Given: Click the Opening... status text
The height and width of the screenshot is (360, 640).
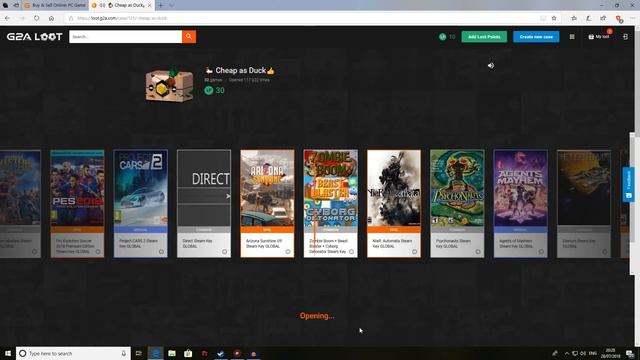Looking at the screenshot, I should 317,316.
